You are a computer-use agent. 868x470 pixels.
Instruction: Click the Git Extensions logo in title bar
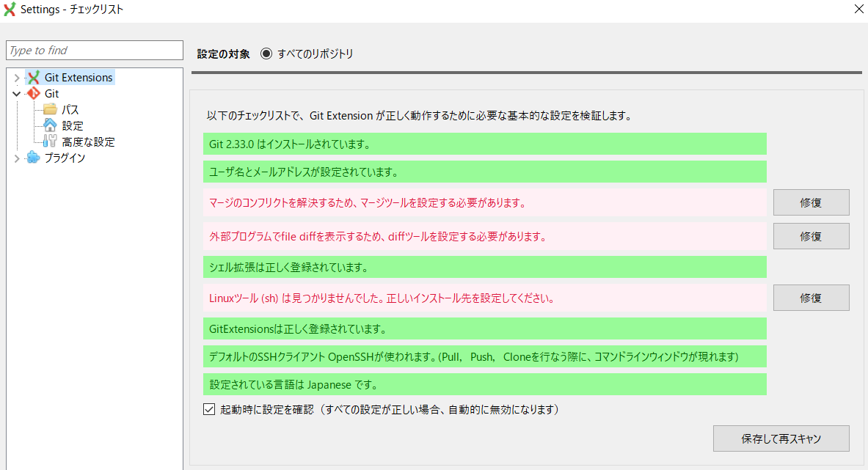10,10
